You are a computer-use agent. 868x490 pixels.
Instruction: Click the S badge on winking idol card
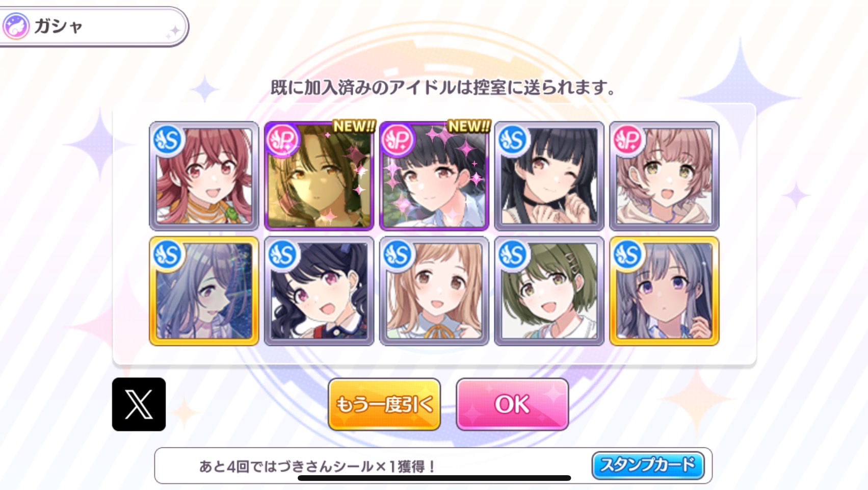point(513,140)
